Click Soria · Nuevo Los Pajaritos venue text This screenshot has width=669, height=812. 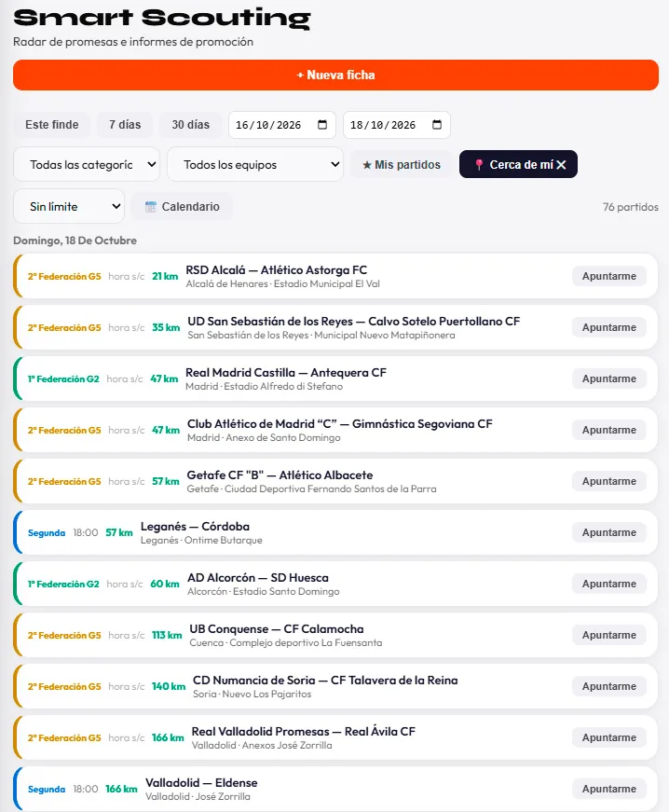(252, 694)
